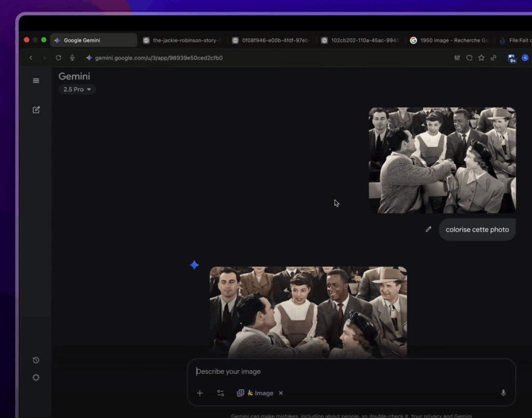The width and height of the screenshot is (532, 418).
Task: Expand the 2.5 Pro model dropdown
Action: click(77, 89)
